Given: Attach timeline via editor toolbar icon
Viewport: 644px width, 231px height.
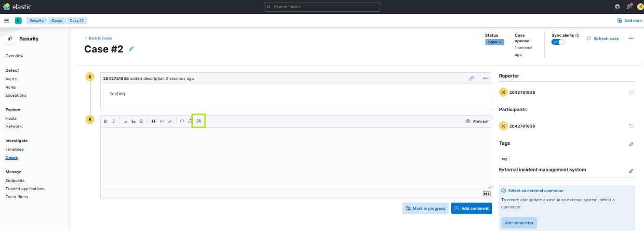Looking at the screenshot, I should pyautogui.click(x=190, y=121).
